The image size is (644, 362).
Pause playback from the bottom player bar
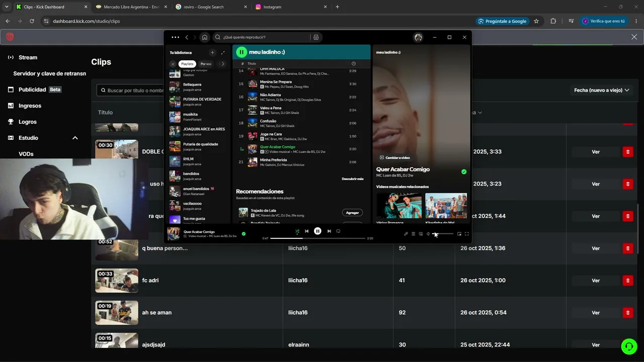point(317,231)
